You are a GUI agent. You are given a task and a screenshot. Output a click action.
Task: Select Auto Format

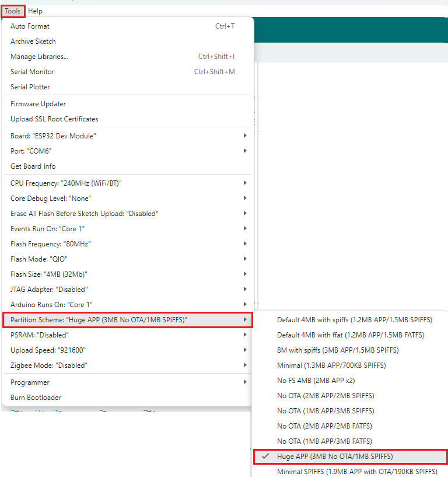click(128, 26)
